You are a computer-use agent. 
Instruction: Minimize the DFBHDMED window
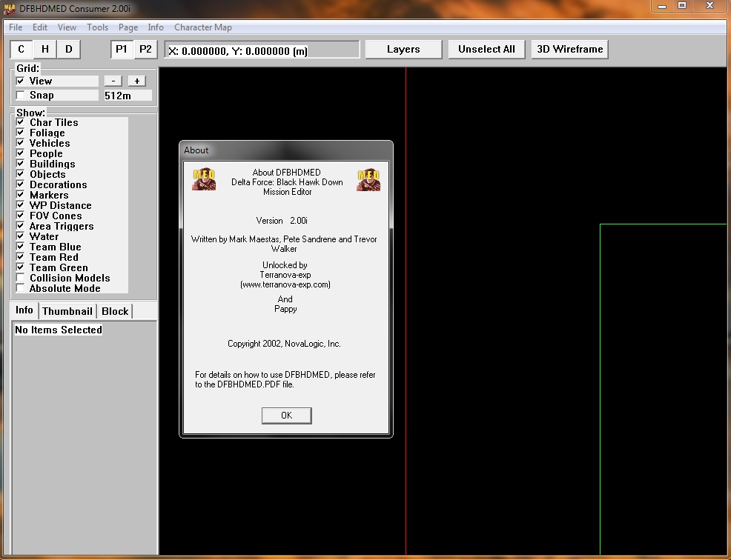point(661,6)
